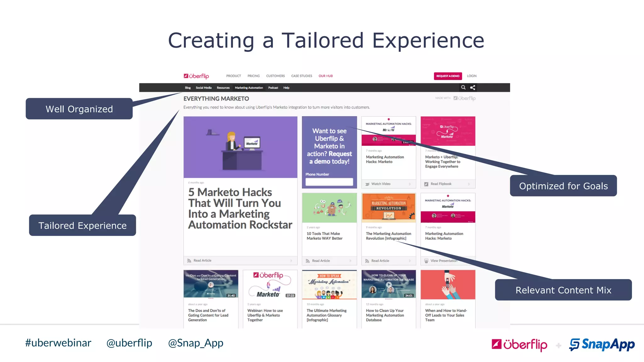Click the SnapApp logo in the footer
The height and width of the screenshot is (362, 644).
(602, 344)
